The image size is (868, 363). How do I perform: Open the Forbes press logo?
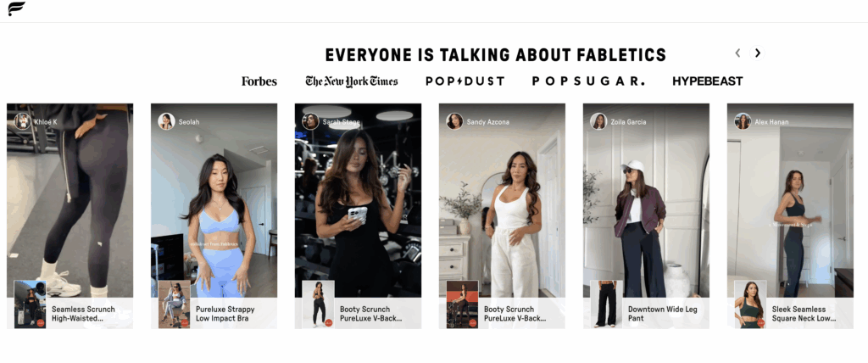259,81
